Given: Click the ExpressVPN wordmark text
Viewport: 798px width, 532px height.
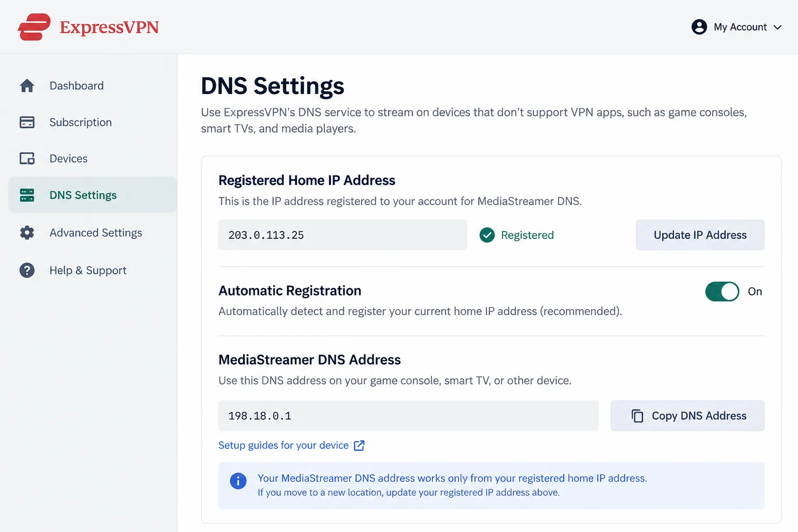Looking at the screenshot, I should point(109,27).
